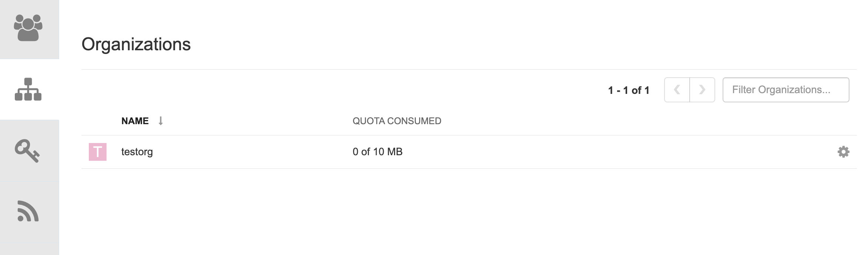
Task: Click the Organizations page heading
Action: (136, 44)
